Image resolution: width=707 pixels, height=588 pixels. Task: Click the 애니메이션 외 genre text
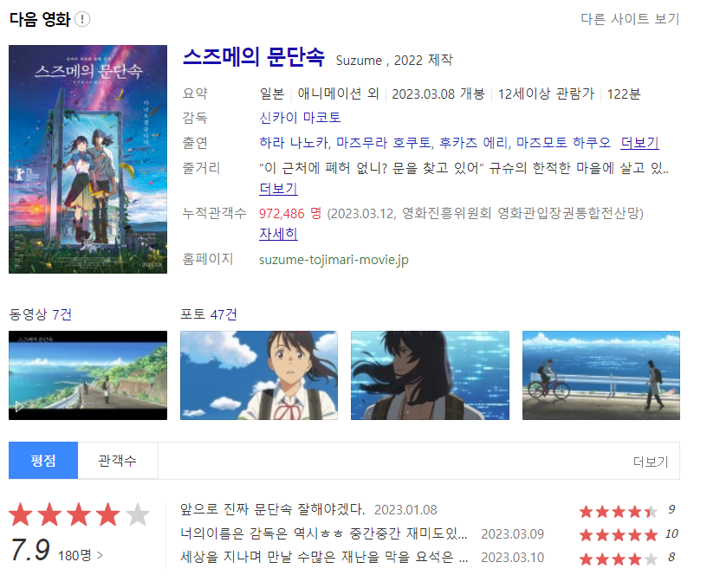pyautogui.click(x=338, y=94)
